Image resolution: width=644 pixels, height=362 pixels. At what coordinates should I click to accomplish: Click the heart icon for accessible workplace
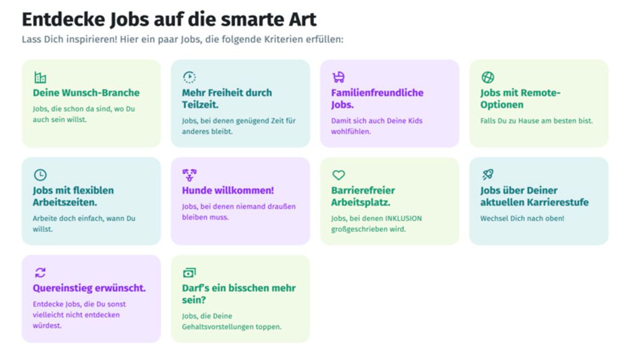338,175
